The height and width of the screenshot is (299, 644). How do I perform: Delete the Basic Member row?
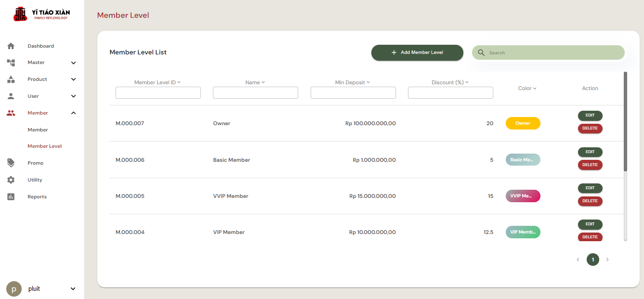(590, 165)
